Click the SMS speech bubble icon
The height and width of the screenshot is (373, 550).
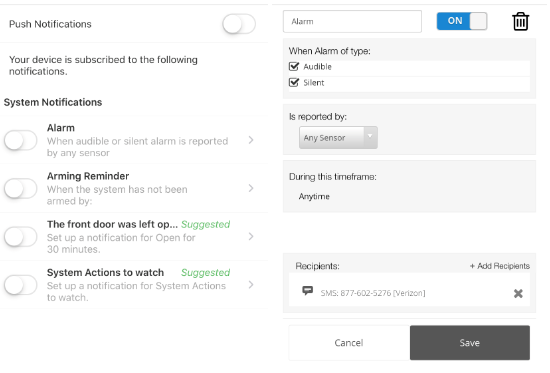pos(308,291)
